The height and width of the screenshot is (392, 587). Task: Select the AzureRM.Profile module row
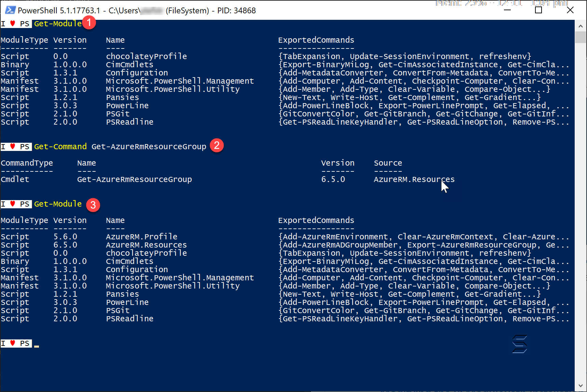[x=142, y=236]
